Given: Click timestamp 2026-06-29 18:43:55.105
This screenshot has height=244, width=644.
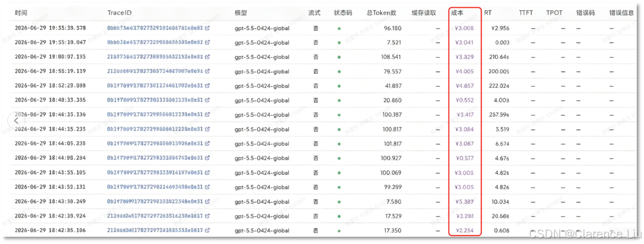Looking at the screenshot, I should click(x=51, y=172).
